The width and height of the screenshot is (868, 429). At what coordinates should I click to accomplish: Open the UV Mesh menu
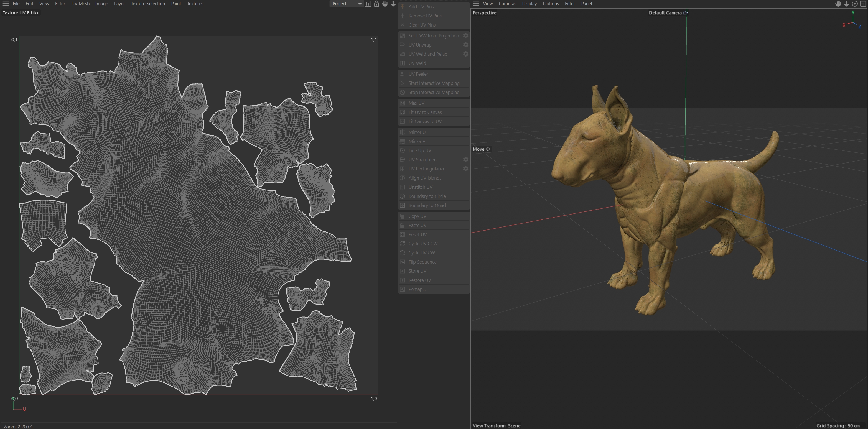tap(80, 4)
